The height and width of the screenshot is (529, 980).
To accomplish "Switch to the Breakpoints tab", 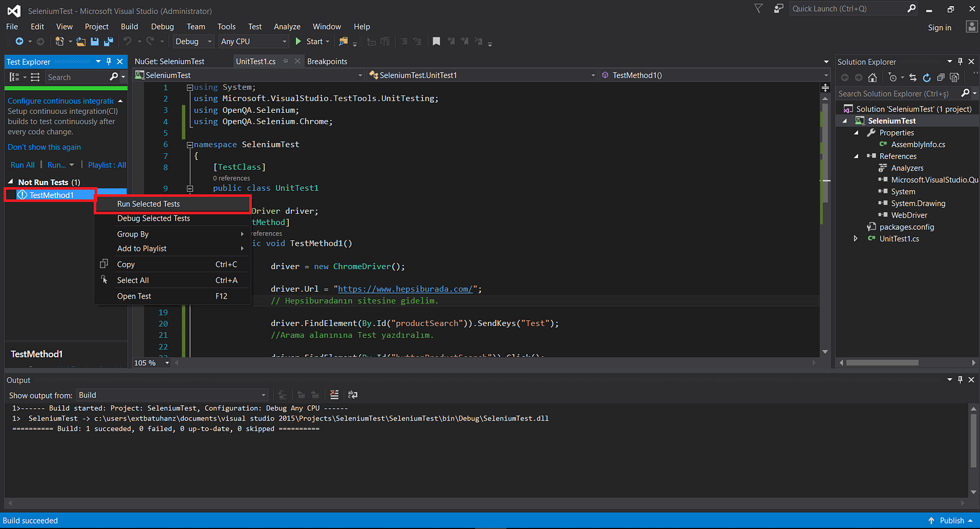I will (327, 61).
